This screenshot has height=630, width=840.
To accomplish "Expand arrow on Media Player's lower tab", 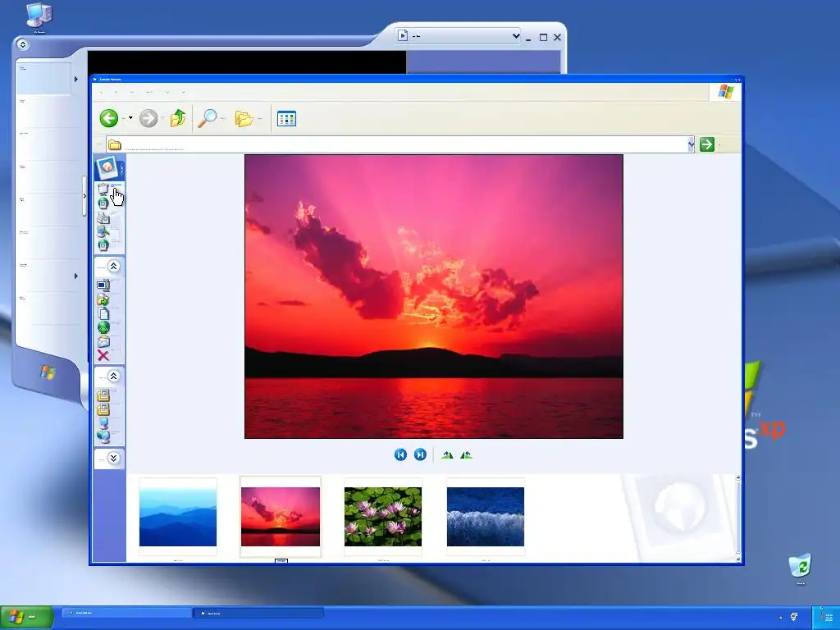I will (x=76, y=276).
